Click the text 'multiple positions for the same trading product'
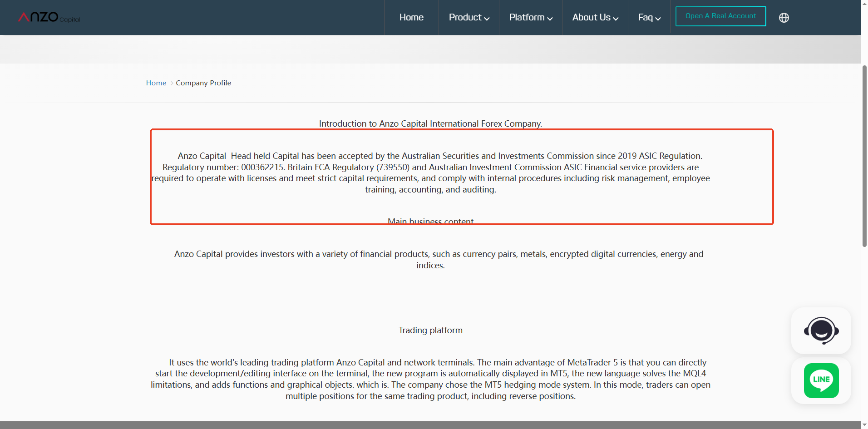Image resolution: width=868 pixels, height=429 pixels. click(377, 396)
